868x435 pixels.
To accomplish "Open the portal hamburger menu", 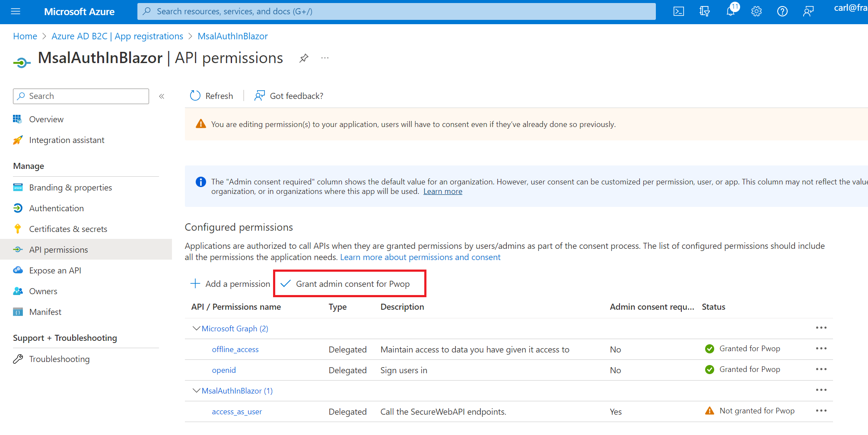I will [16, 12].
